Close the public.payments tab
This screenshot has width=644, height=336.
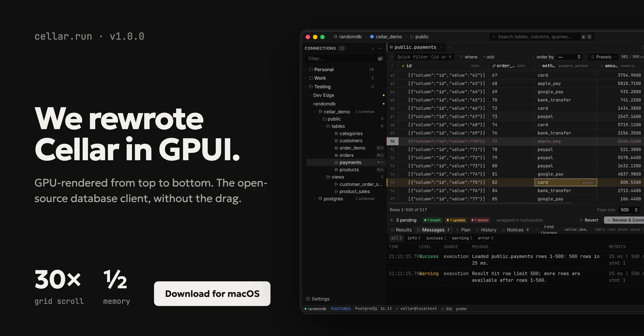[x=441, y=47]
